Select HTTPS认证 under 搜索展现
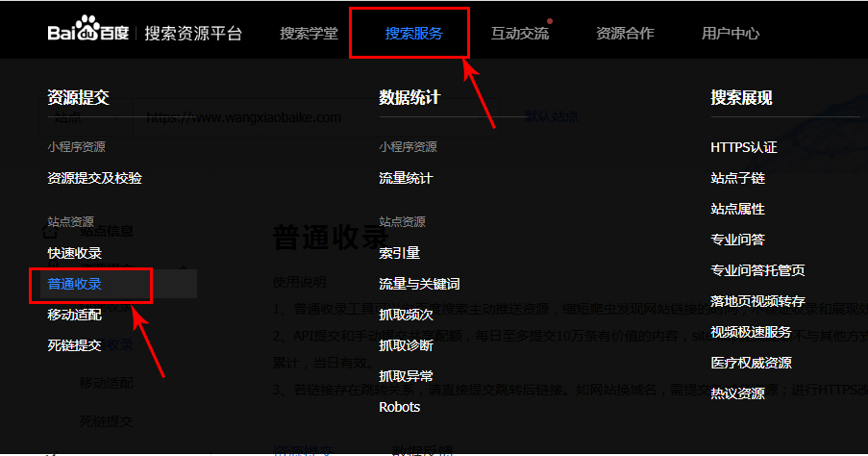The image size is (868, 456). tap(743, 147)
